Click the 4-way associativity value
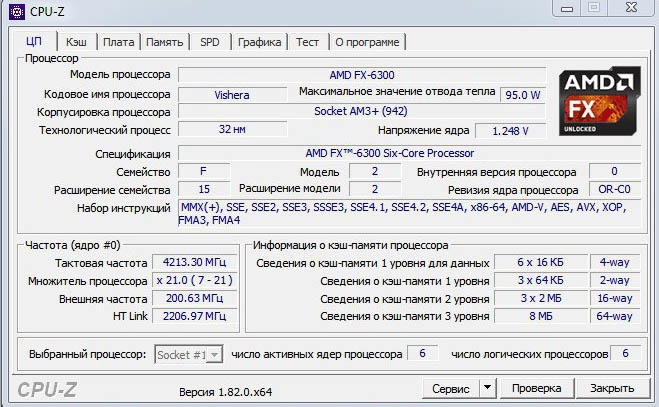Image resolution: width=659 pixels, height=407 pixels. point(614,262)
